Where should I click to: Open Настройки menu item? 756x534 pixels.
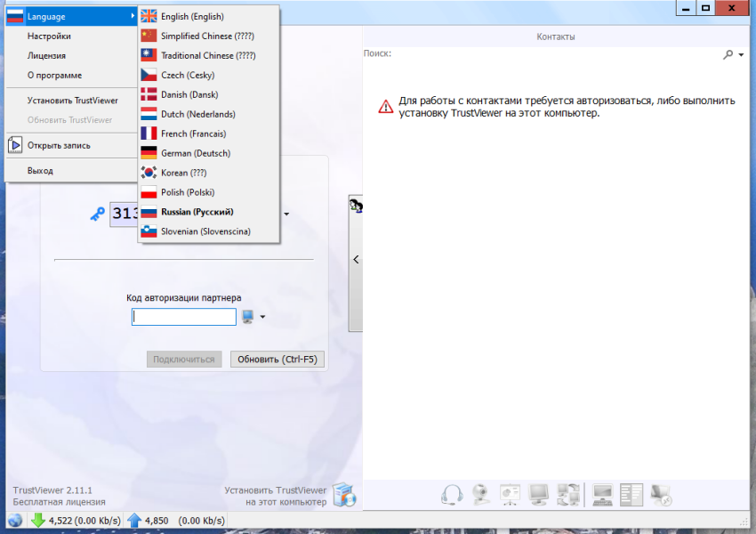click(71, 36)
